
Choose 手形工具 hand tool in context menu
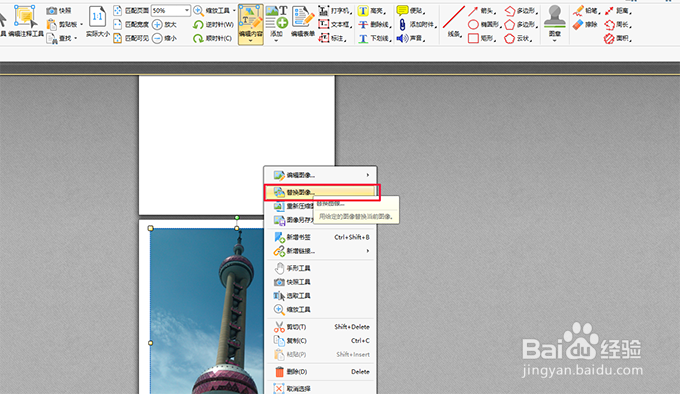pos(320,268)
